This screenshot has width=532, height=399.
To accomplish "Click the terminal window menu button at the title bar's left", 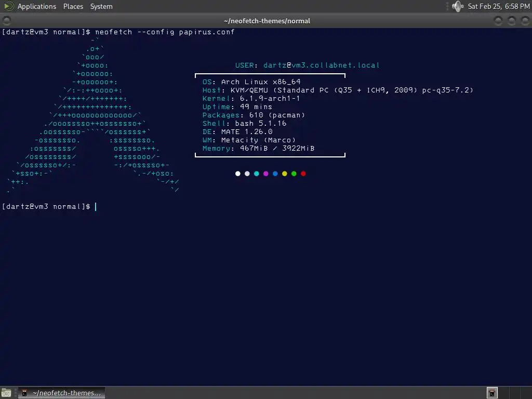I will (x=6, y=21).
